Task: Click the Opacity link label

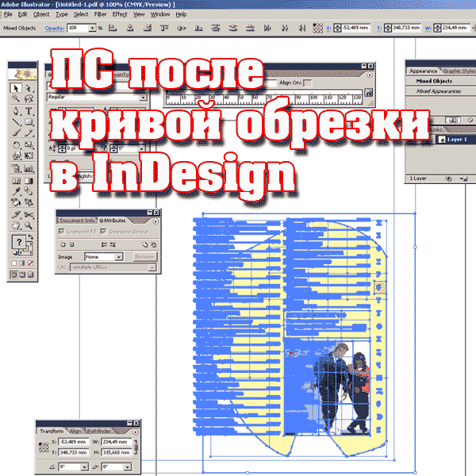Action: [x=54, y=29]
